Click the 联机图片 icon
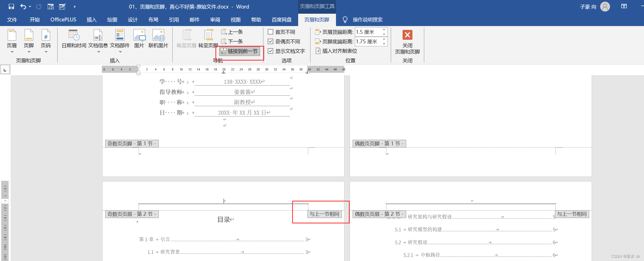Viewport: 644px width, 261px height. (x=158, y=35)
